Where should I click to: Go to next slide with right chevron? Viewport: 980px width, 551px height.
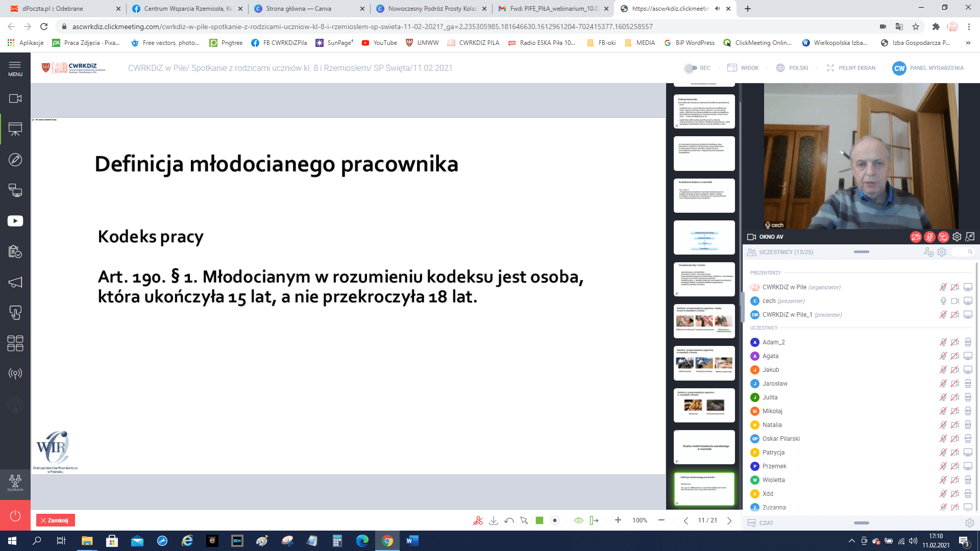(x=729, y=520)
